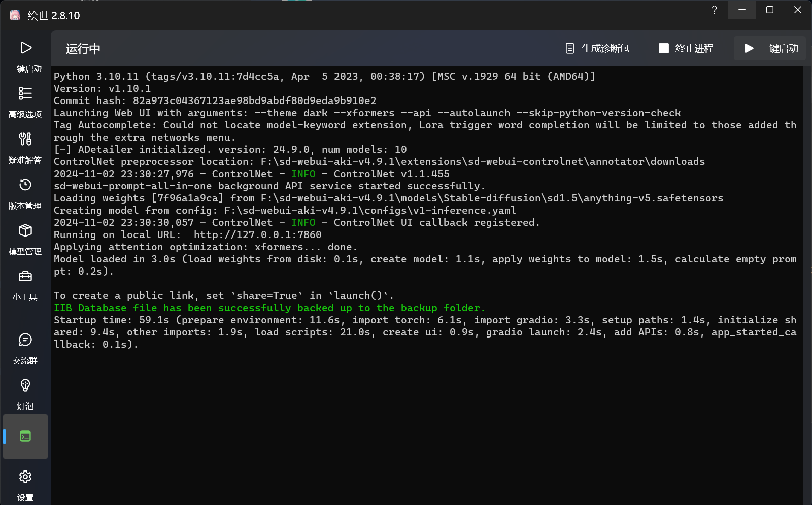The image size is (812, 505).
Task: Select the green console terminal icon
Action: (x=25, y=436)
